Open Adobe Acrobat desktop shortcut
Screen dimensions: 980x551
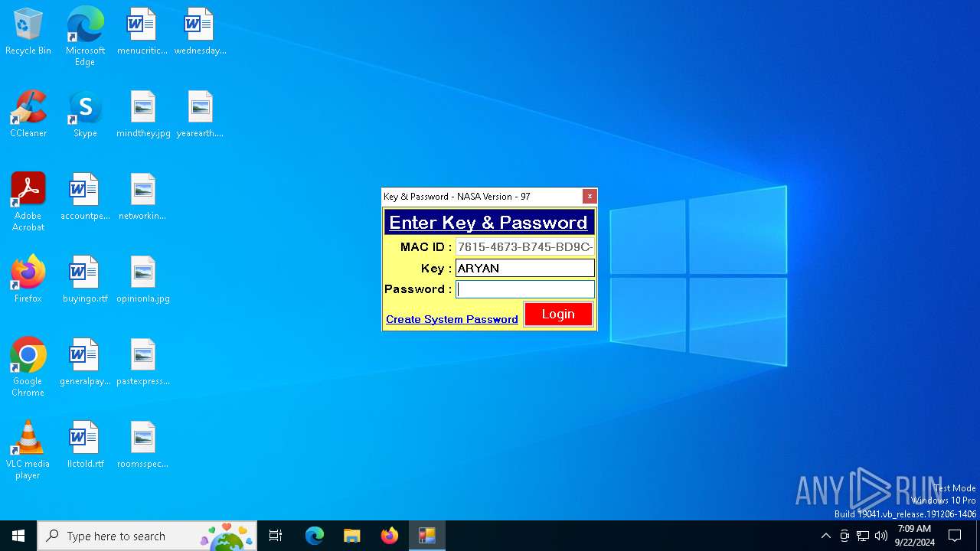pos(28,202)
